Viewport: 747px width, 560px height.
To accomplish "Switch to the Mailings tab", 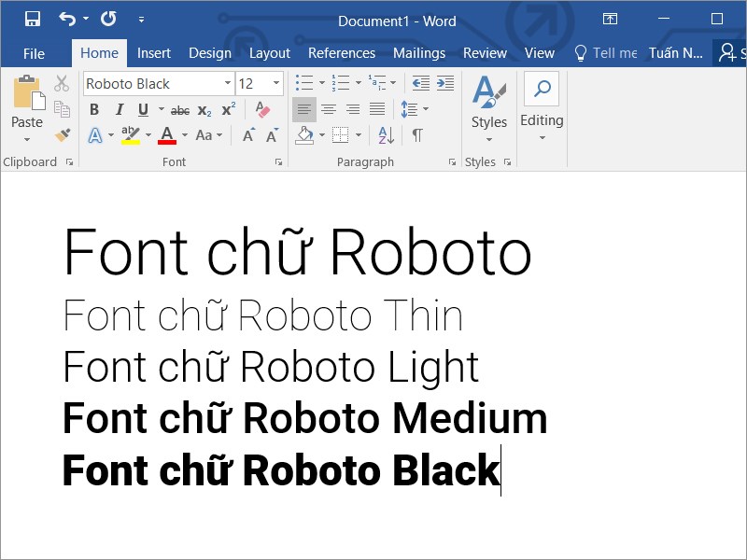I will coord(419,53).
